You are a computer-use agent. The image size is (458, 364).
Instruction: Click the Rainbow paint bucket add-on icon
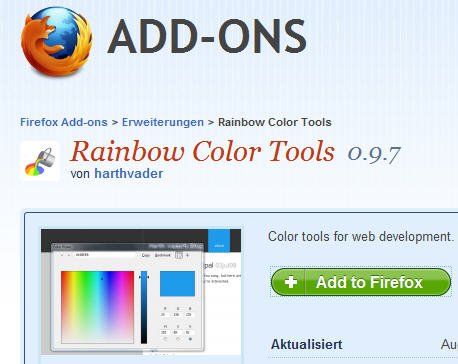coord(40,161)
